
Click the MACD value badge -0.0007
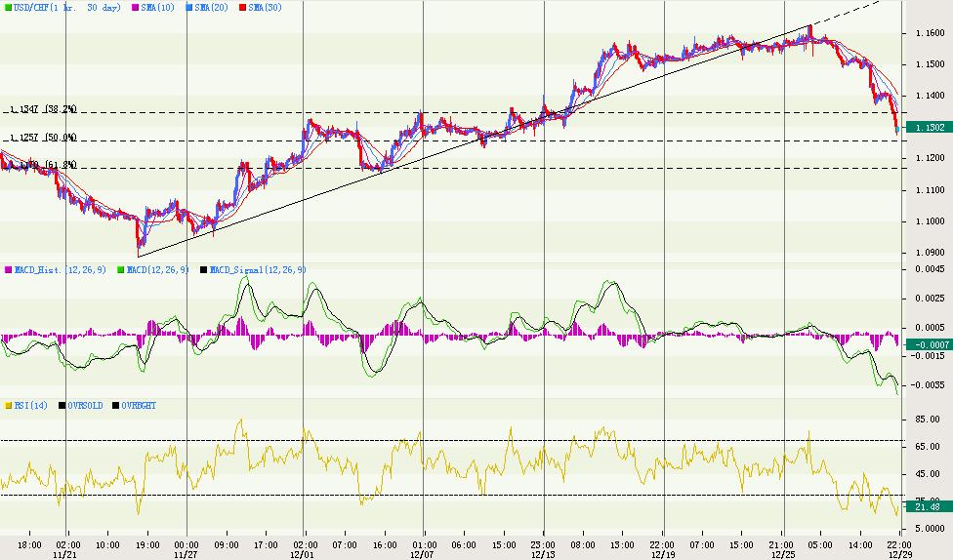[x=930, y=344]
